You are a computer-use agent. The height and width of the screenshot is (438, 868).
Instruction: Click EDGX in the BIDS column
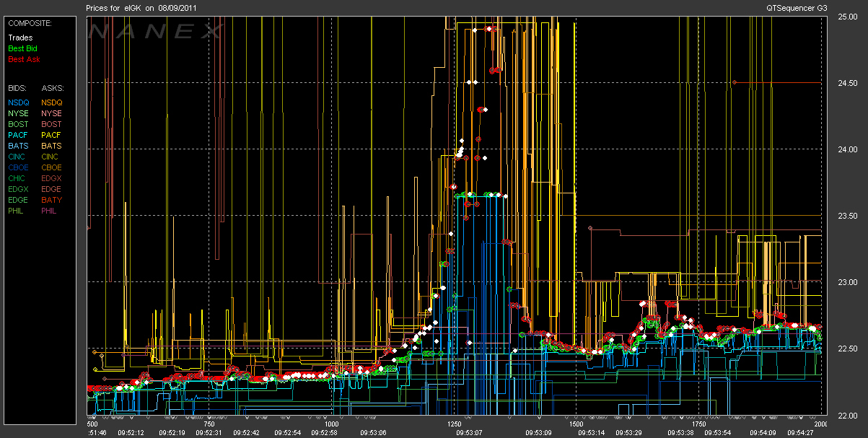[19, 189]
